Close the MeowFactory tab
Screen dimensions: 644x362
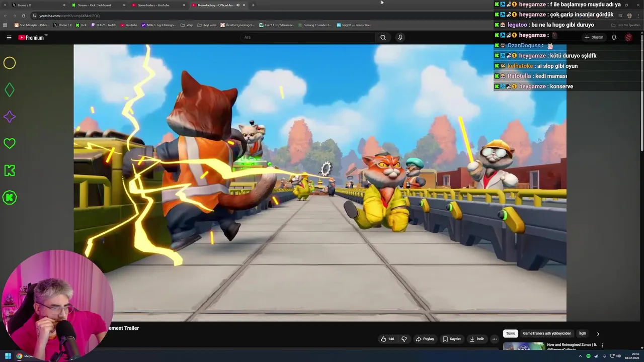tap(244, 5)
